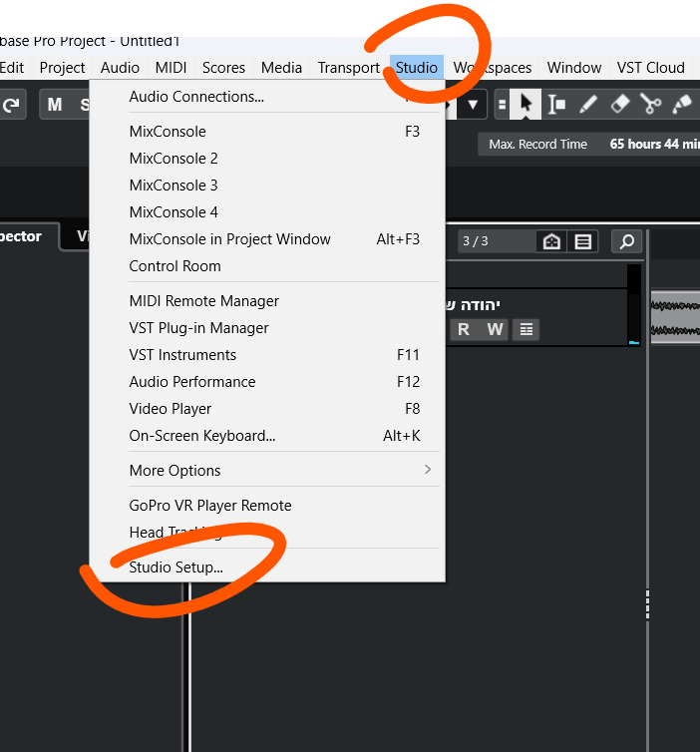The image size is (700, 752).
Task: Click the Hebrew-named audio track title
Action: [x=473, y=304]
